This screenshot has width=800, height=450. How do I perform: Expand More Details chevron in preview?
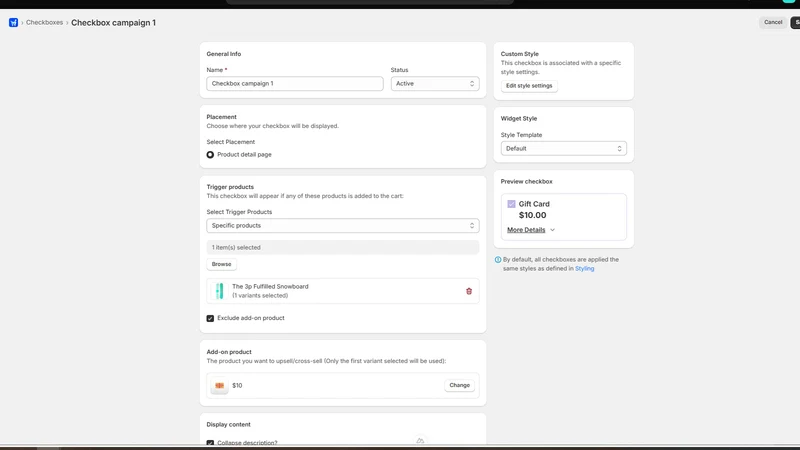(553, 230)
